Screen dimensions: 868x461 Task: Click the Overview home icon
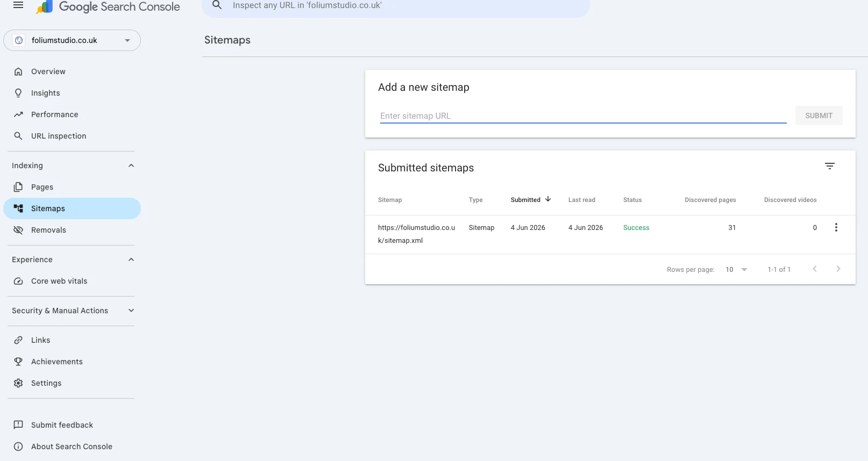tap(18, 71)
